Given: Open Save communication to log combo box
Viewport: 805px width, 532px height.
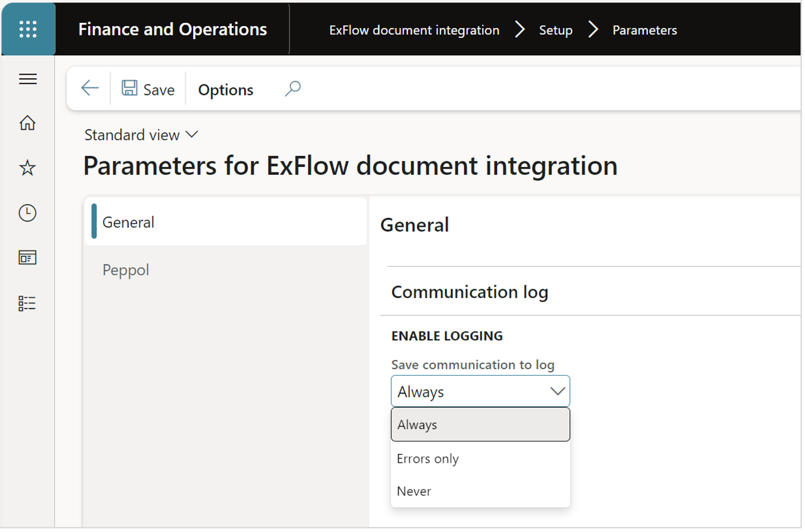Looking at the screenshot, I should coord(480,391).
